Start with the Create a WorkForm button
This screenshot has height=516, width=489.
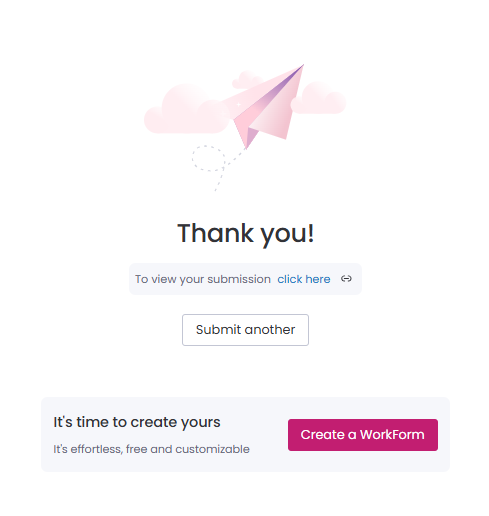pyautogui.click(x=363, y=435)
